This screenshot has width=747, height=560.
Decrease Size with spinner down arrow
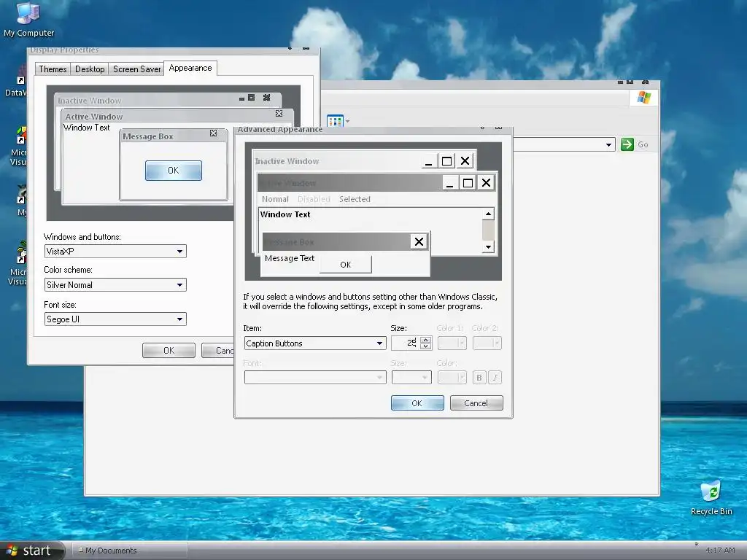pos(425,346)
